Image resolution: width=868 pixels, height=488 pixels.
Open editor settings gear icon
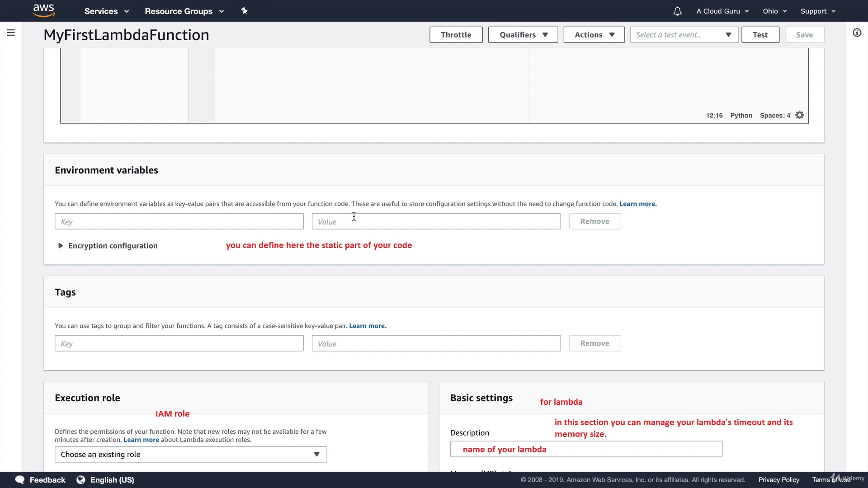pos(800,115)
